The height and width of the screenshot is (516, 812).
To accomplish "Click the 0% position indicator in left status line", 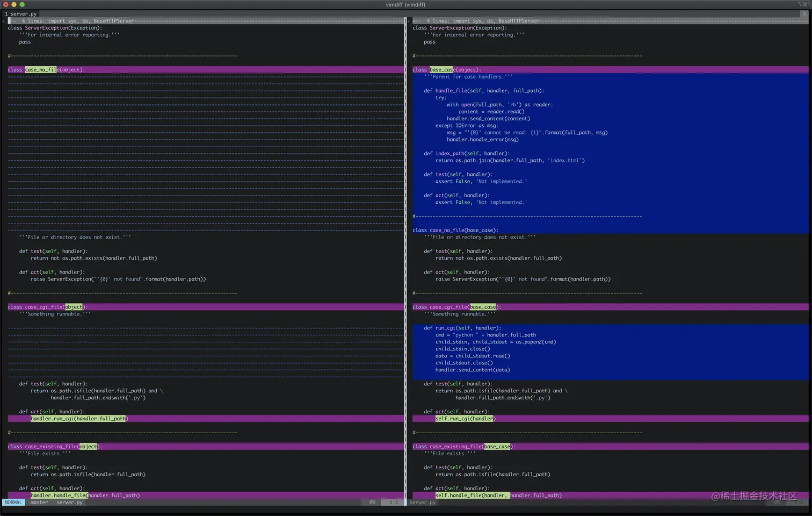I will [x=372, y=503].
